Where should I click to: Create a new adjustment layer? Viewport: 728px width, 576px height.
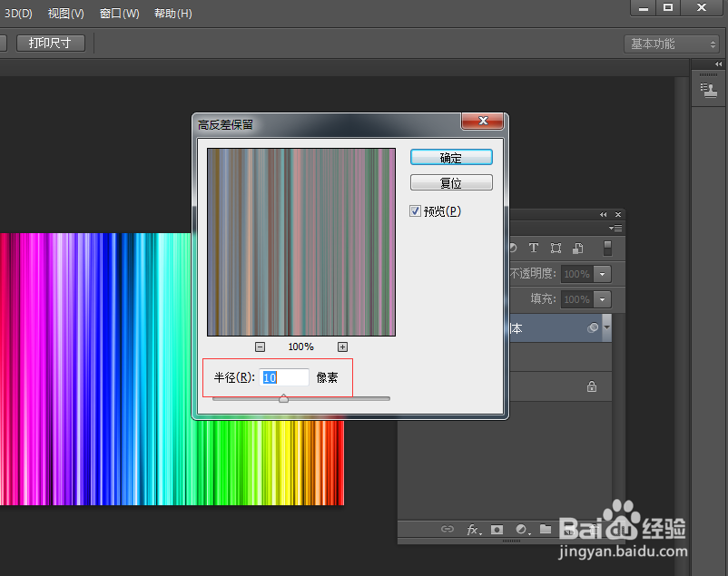click(x=520, y=530)
